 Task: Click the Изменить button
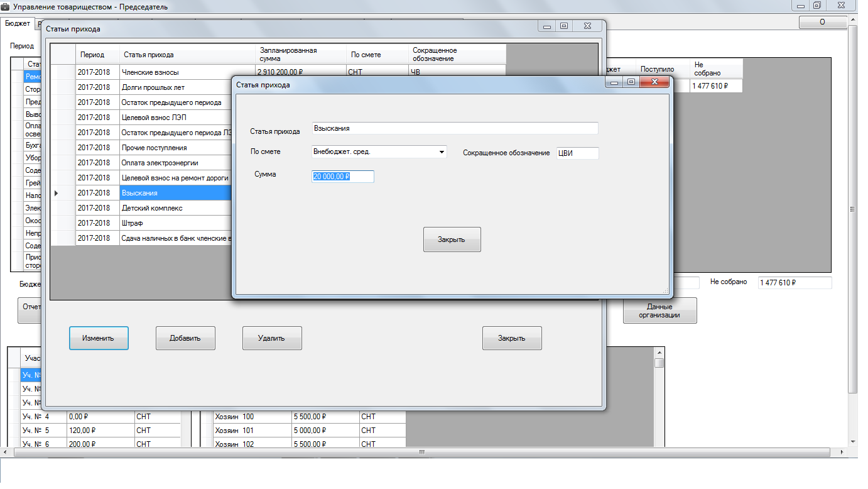pos(99,338)
